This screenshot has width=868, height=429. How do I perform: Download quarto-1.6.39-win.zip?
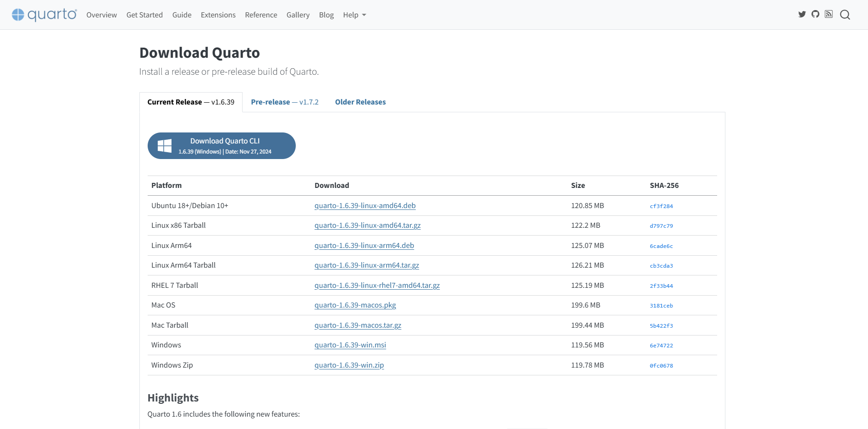pos(349,365)
